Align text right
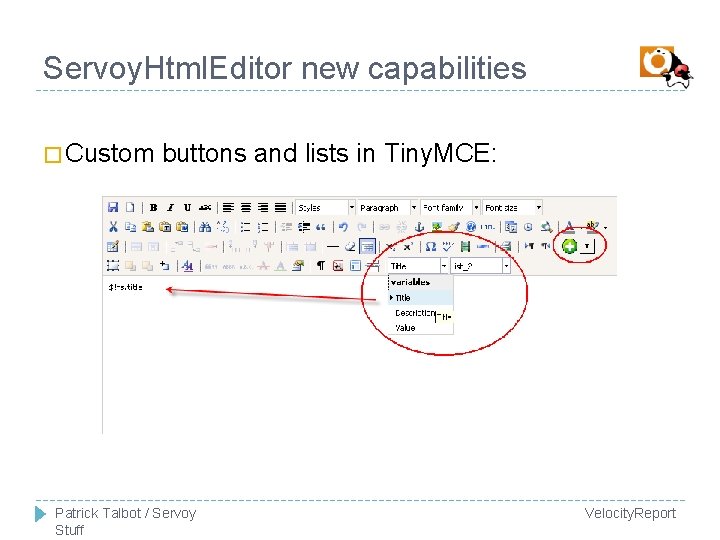 pyautogui.click(x=263, y=208)
